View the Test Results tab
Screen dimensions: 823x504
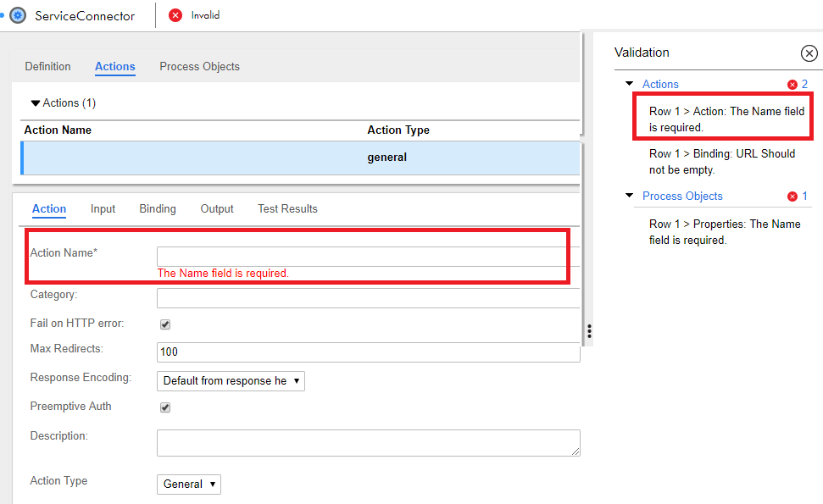point(287,208)
